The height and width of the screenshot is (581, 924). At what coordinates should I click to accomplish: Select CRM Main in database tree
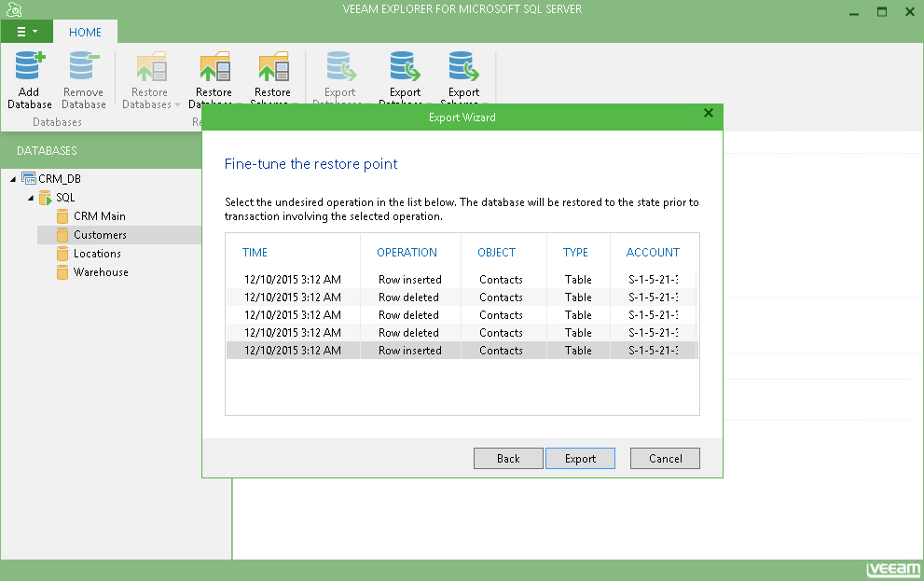(x=100, y=216)
